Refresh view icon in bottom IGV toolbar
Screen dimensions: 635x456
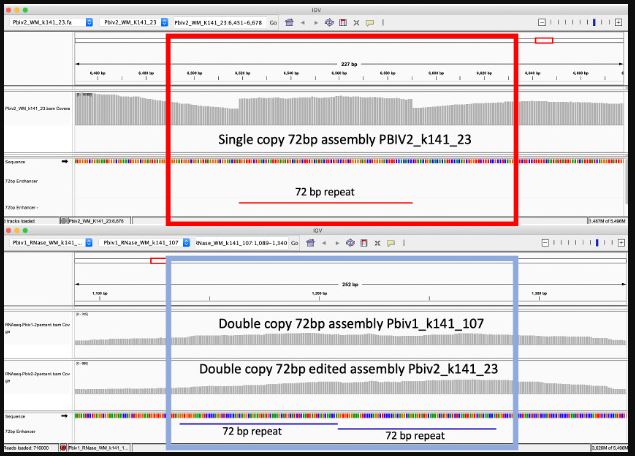(350, 243)
